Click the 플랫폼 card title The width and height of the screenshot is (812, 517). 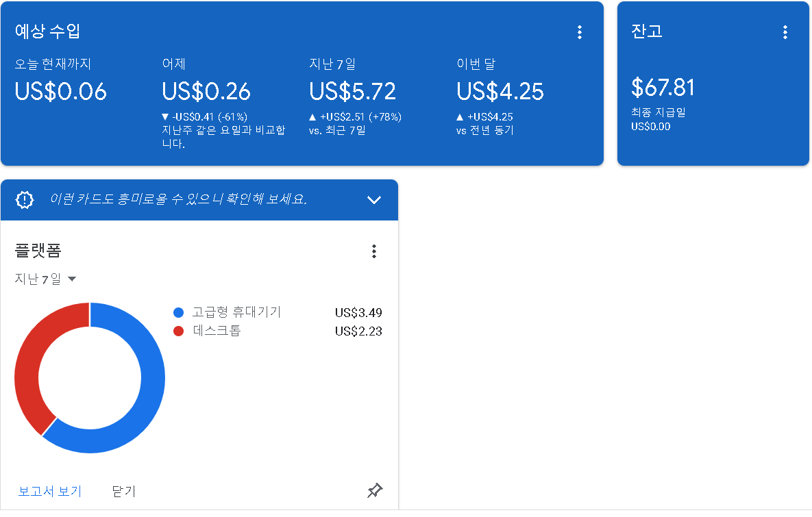(38, 251)
